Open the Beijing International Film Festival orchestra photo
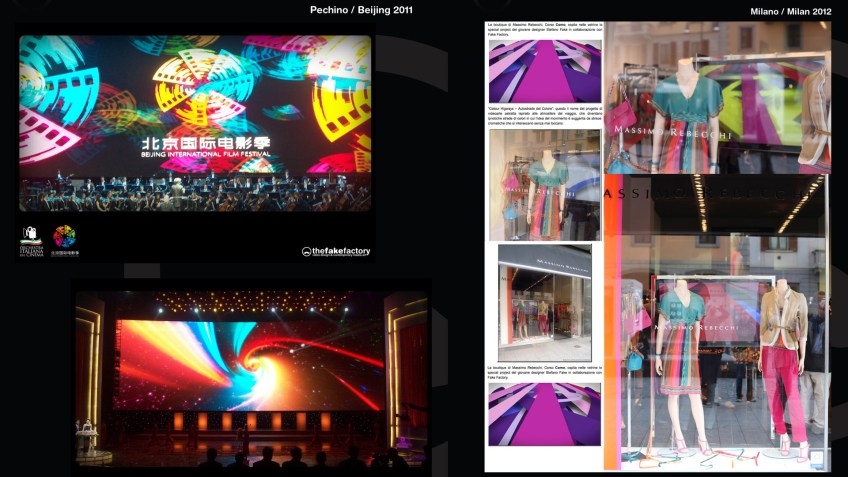The image size is (848, 477). 195,123
